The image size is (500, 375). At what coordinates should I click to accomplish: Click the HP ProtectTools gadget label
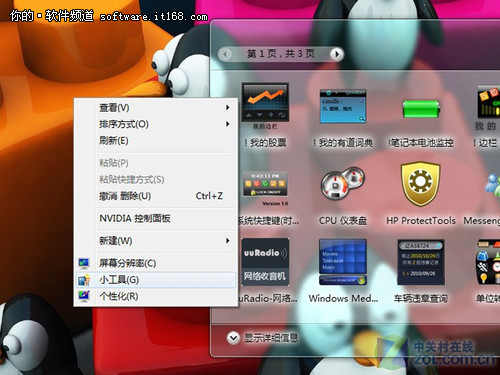point(421,221)
